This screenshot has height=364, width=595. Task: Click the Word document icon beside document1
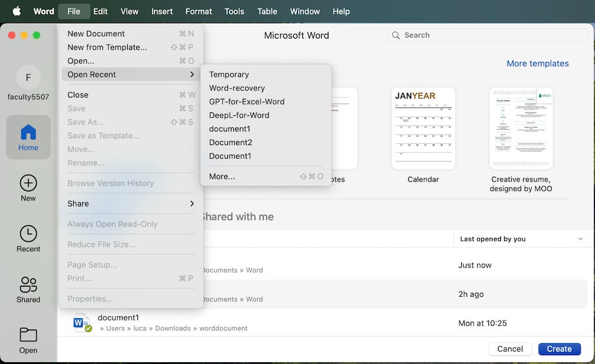(x=82, y=322)
